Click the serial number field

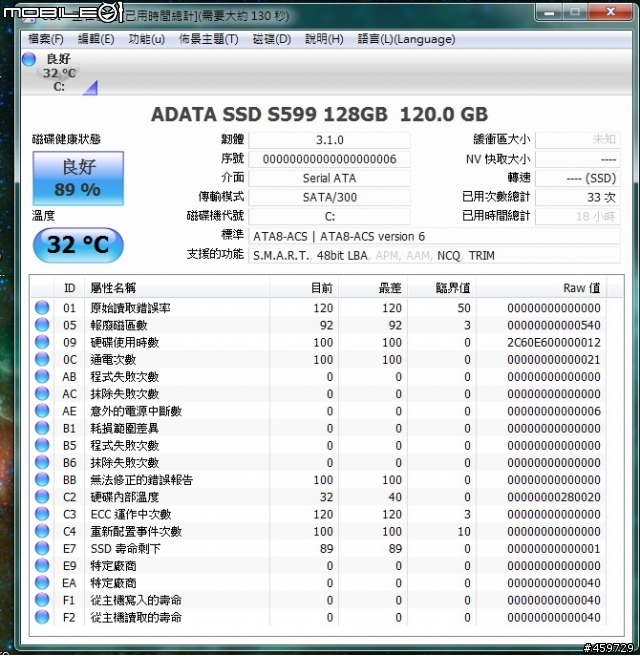click(x=329, y=159)
